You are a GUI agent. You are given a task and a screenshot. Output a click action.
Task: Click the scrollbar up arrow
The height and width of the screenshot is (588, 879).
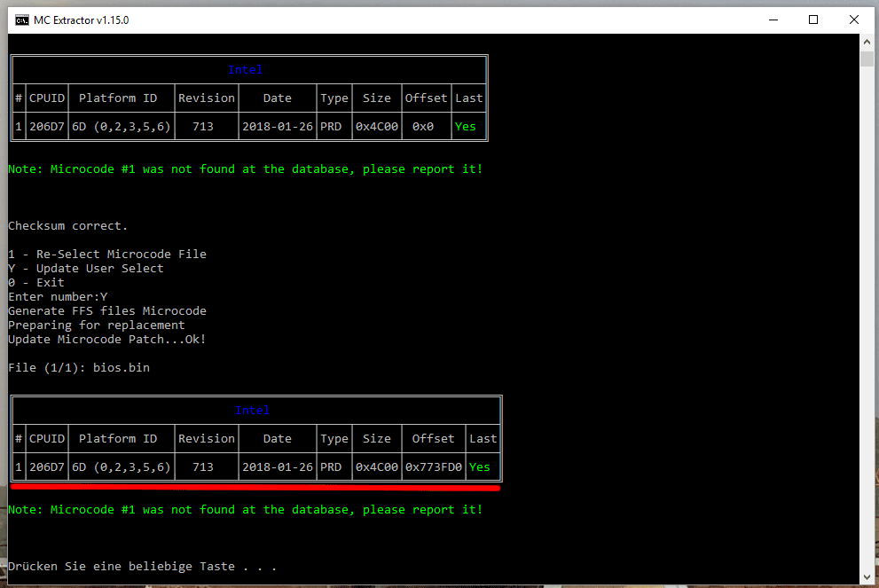click(x=867, y=42)
